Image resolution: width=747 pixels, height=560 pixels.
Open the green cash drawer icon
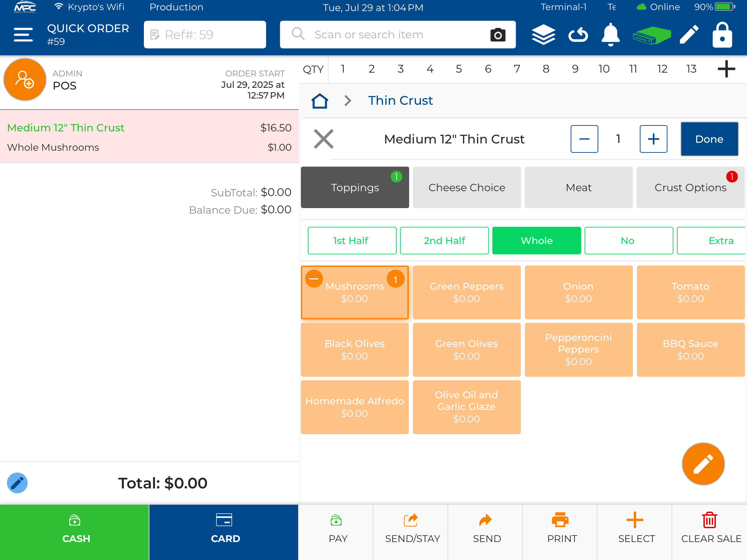coord(652,35)
